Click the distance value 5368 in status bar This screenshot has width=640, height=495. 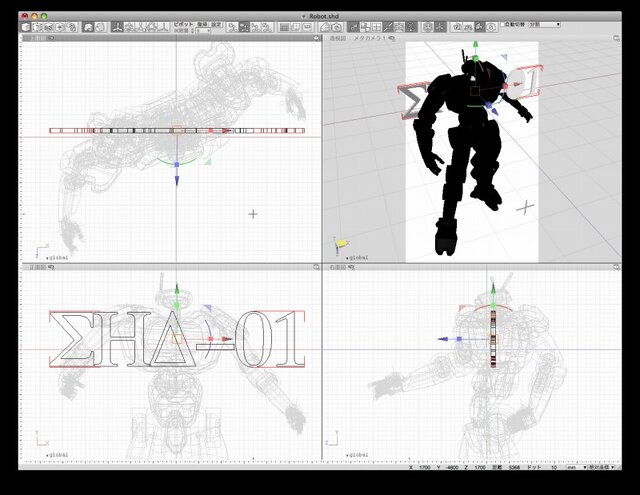[514, 467]
